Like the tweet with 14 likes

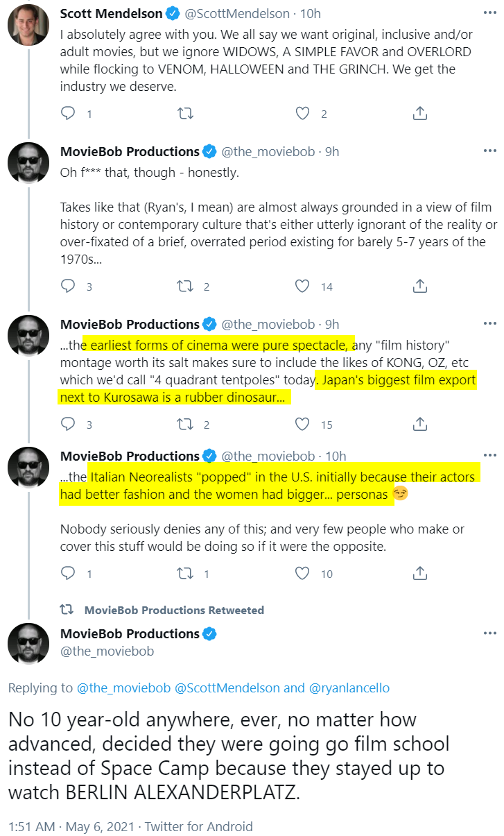click(x=302, y=286)
